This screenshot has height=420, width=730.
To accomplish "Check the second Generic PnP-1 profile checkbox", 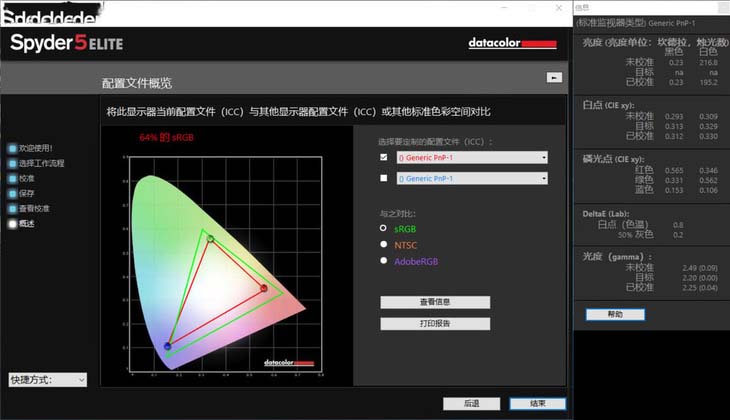I will pos(384,178).
